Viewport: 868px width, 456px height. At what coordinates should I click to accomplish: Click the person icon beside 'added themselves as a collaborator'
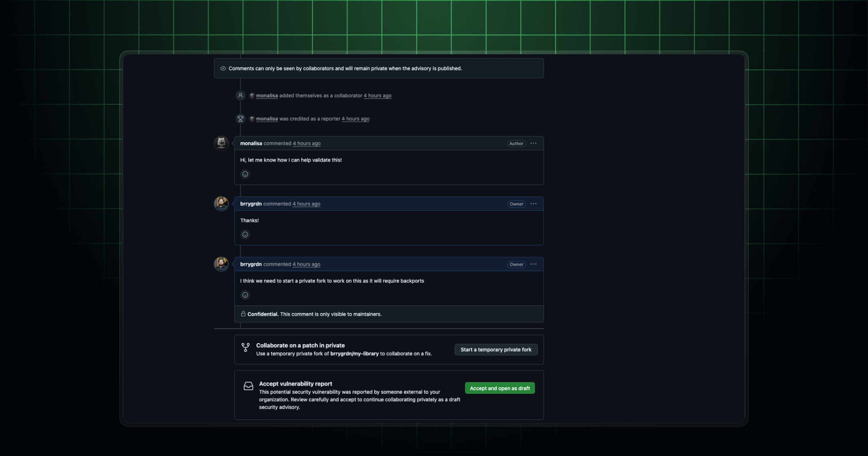(240, 96)
